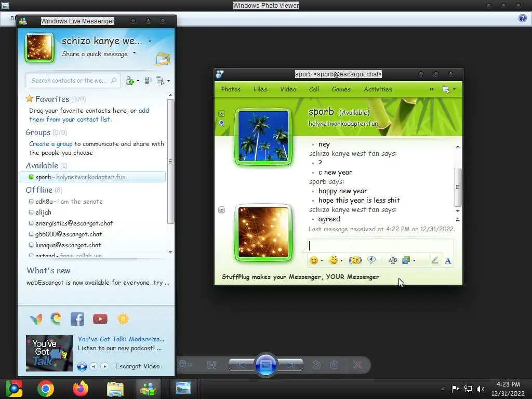Click the webcam icon beside sporb's picture

point(221,123)
